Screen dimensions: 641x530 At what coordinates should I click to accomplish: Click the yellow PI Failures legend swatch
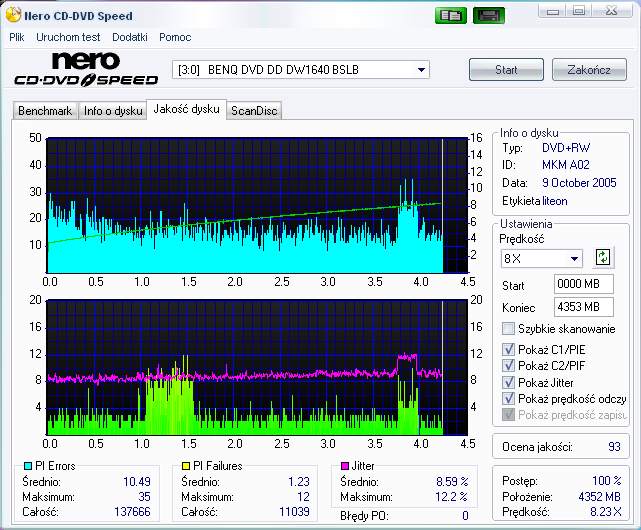186,466
